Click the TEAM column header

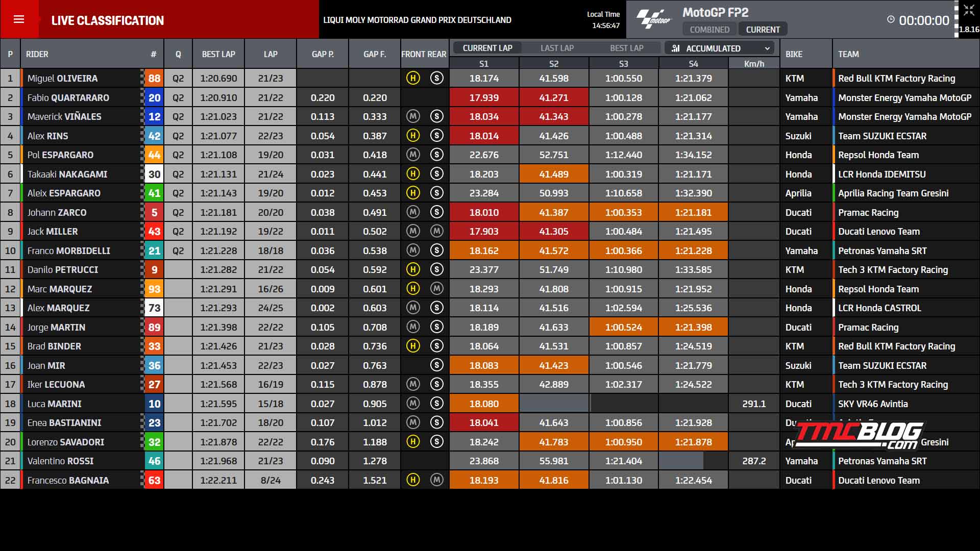(848, 54)
